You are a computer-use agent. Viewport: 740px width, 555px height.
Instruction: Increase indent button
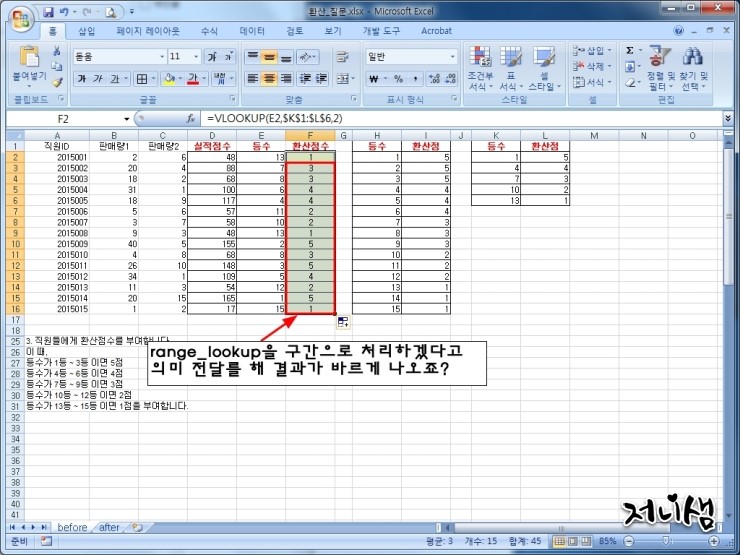point(321,79)
